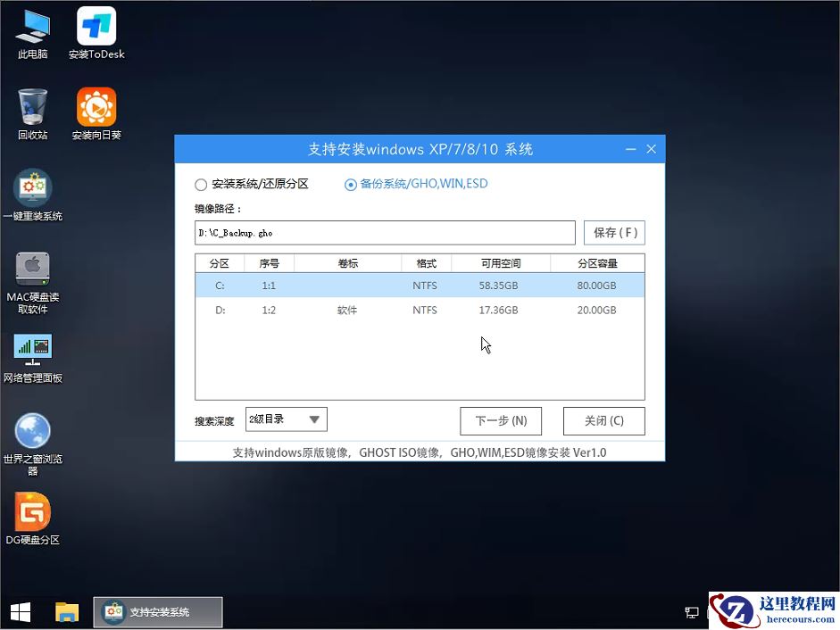Click the 保存(F) button
Viewport: 840px width, 630px height.
click(x=613, y=232)
